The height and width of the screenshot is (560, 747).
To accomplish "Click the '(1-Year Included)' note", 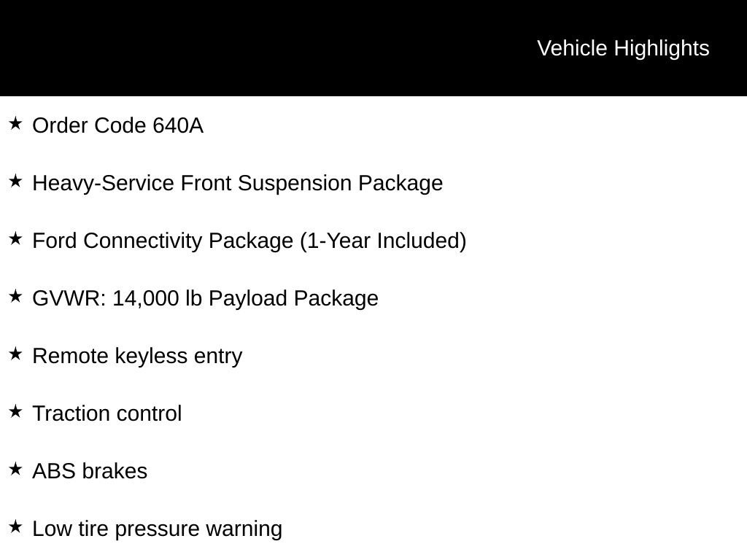I will [x=383, y=241].
